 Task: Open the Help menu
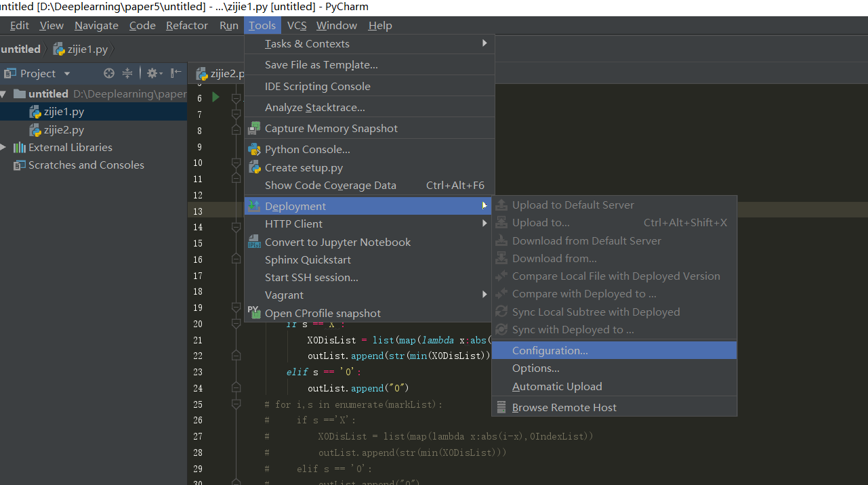[380, 25]
